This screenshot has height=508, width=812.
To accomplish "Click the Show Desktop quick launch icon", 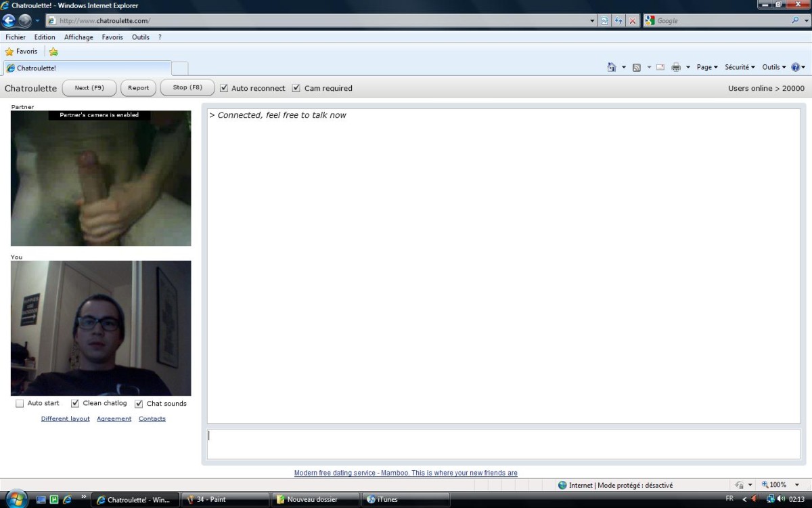I will tap(41, 500).
